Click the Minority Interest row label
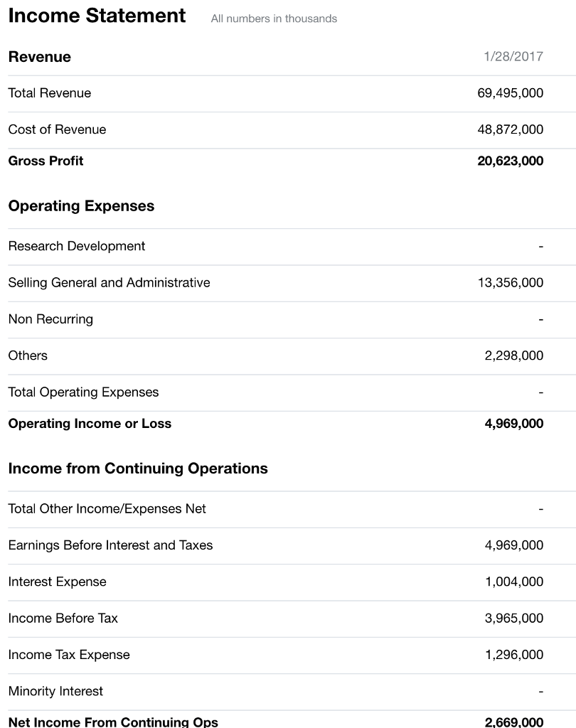576x728 pixels. [55, 691]
